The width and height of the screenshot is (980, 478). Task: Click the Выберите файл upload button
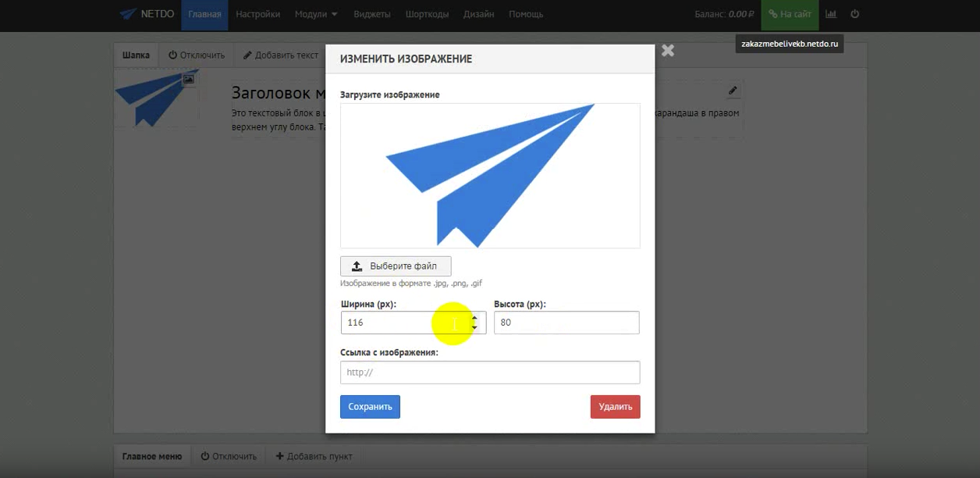point(396,266)
